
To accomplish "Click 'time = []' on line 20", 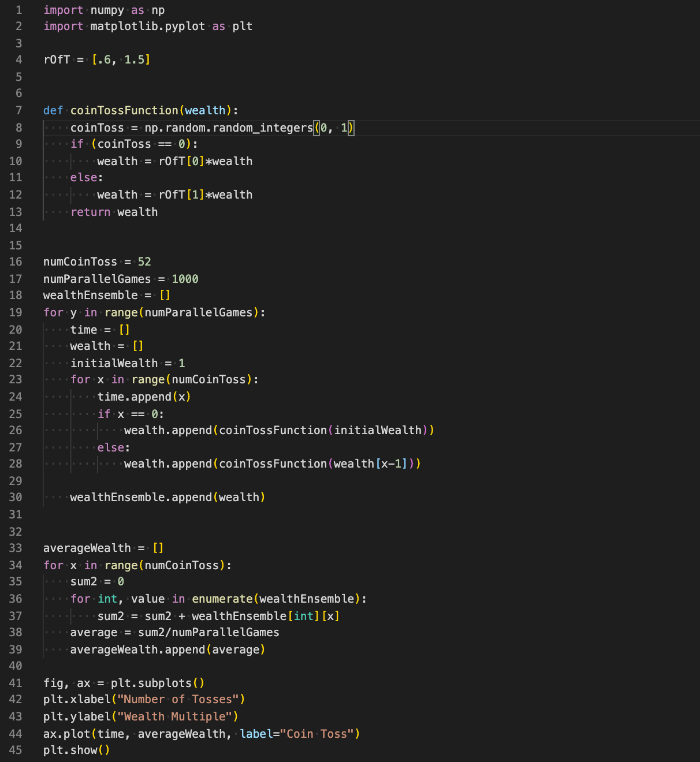I will point(100,330).
